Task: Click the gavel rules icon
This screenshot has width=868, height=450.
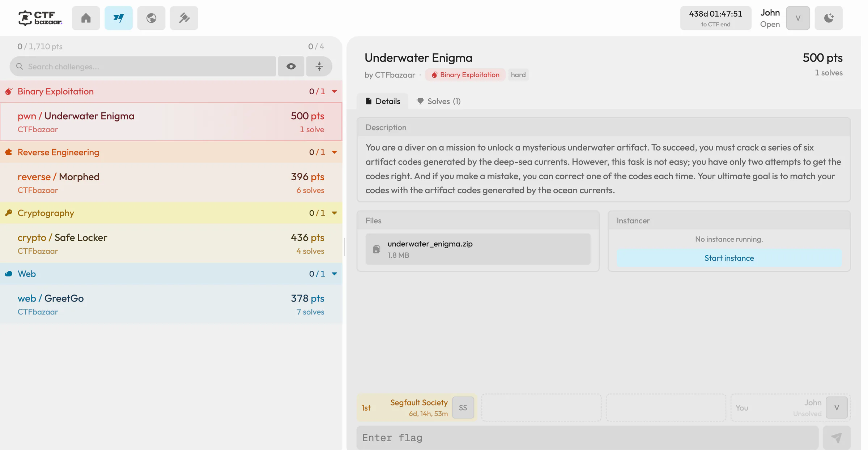Action: (x=184, y=18)
